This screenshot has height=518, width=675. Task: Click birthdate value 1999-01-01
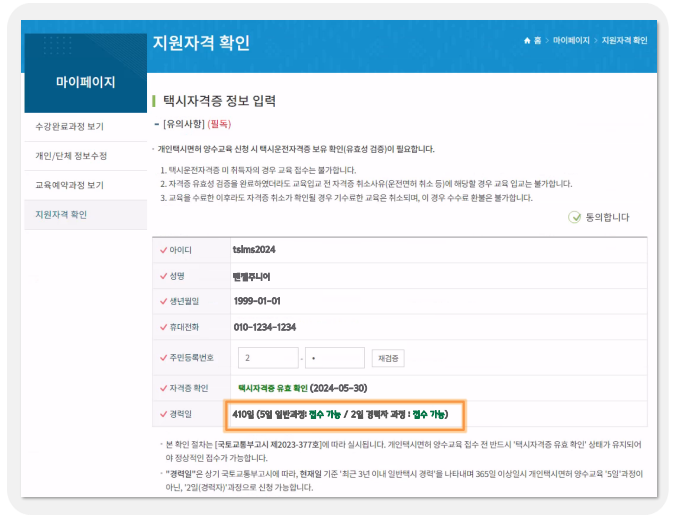[x=257, y=301]
